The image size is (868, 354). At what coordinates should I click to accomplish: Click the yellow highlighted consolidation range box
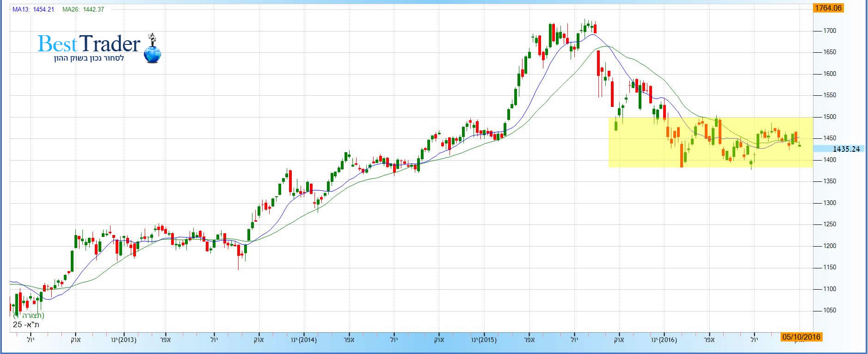[x=710, y=142]
